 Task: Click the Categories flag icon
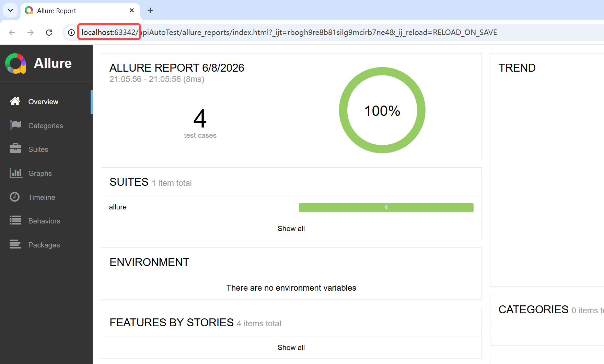[x=15, y=125]
